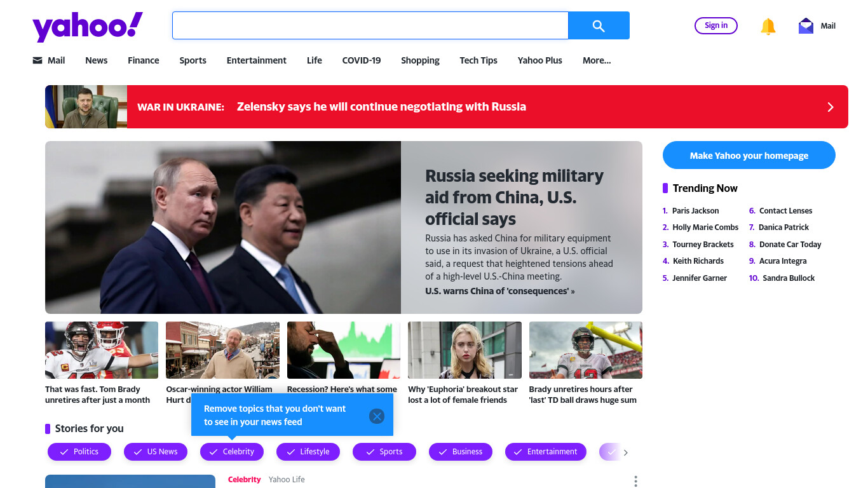Toggle the Business topic chip
Viewport: 868px width, 488px height.
click(x=461, y=452)
